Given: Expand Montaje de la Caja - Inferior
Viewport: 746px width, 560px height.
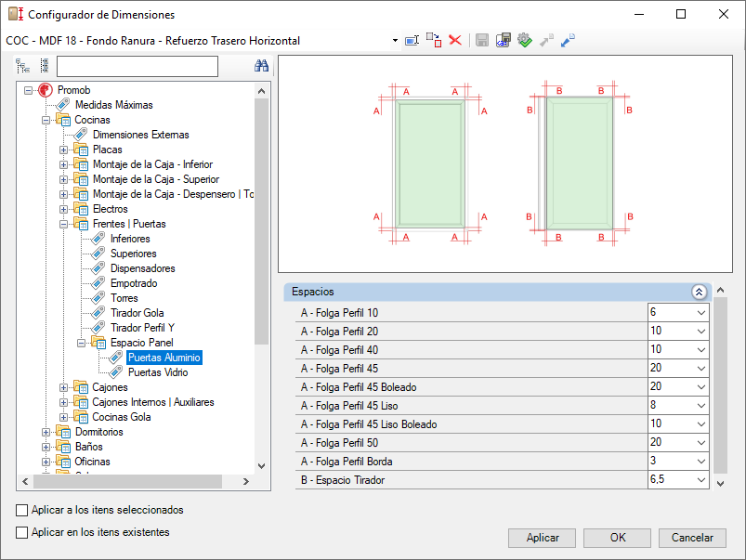Looking at the screenshot, I should click(64, 164).
